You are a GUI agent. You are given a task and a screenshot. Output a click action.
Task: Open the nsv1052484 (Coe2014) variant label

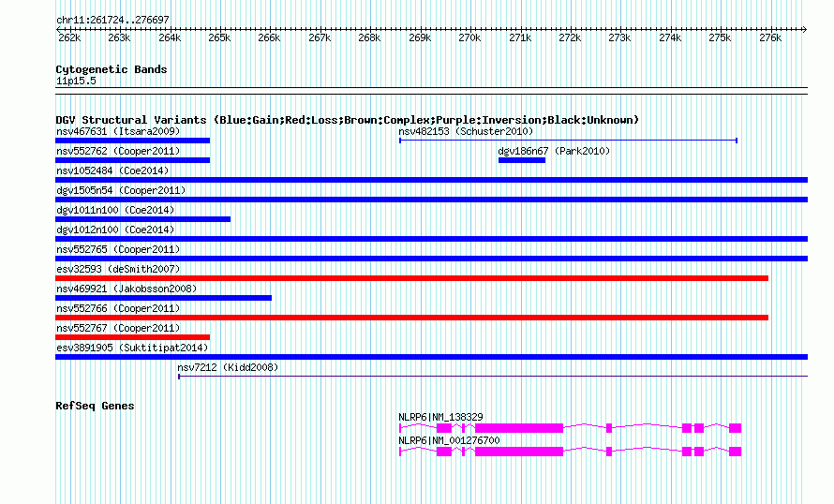coord(112,170)
